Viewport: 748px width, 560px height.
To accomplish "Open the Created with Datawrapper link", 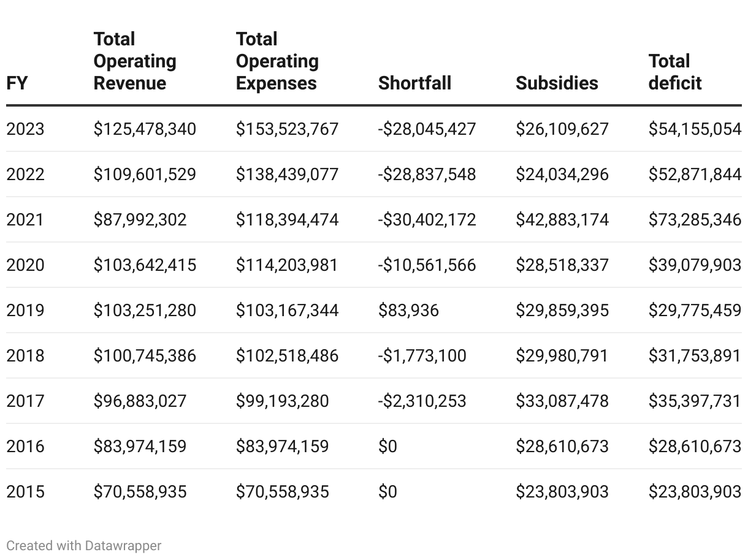I will pos(84,545).
